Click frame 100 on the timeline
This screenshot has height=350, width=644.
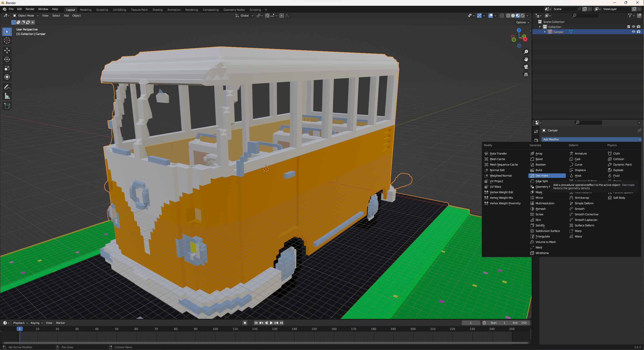tap(215, 329)
